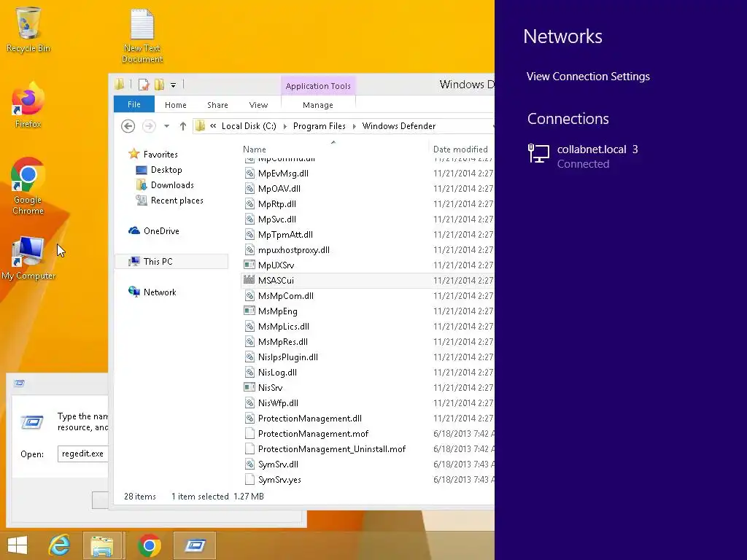The width and height of the screenshot is (747, 560).
Task: Select the NisIpsPlugin.dll file
Action: click(x=287, y=357)
